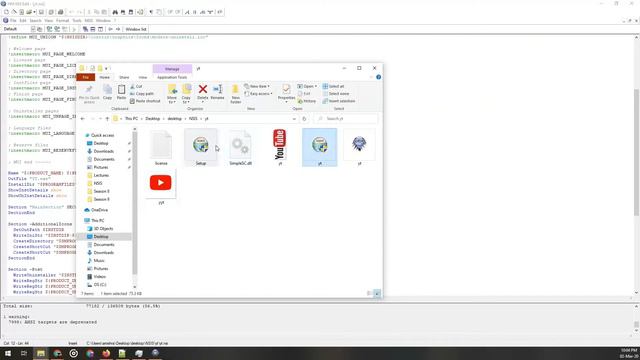
Task: Open Lectures folder in navigation pane
Action: (x=101, y=176)
